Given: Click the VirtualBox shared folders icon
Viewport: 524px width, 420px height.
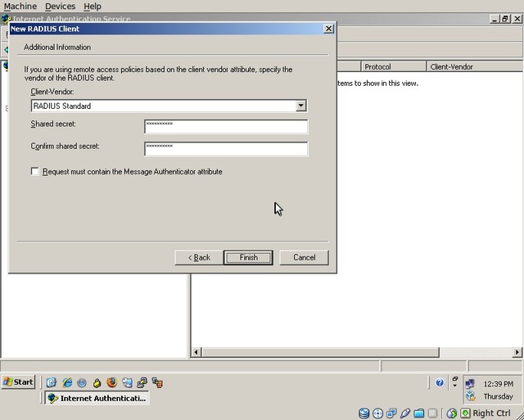Looking at the screenshot, I should (x=419, y=413).
